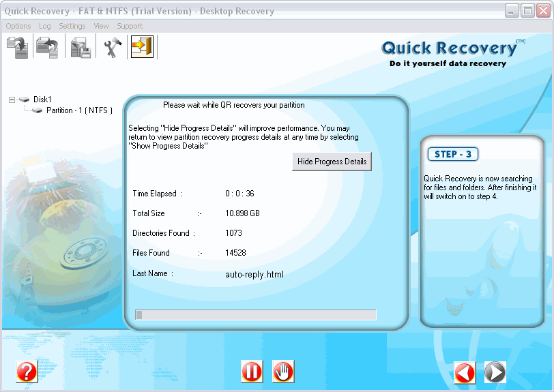
Task: Close the Quick Recovery window
Action: (x=543, y=11)
